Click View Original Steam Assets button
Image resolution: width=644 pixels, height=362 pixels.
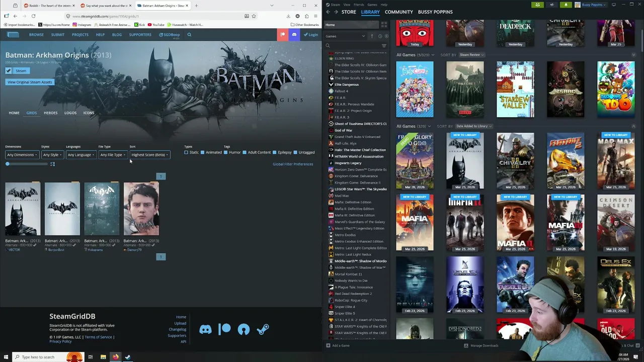pyautogui.click(x=30, y=82)
